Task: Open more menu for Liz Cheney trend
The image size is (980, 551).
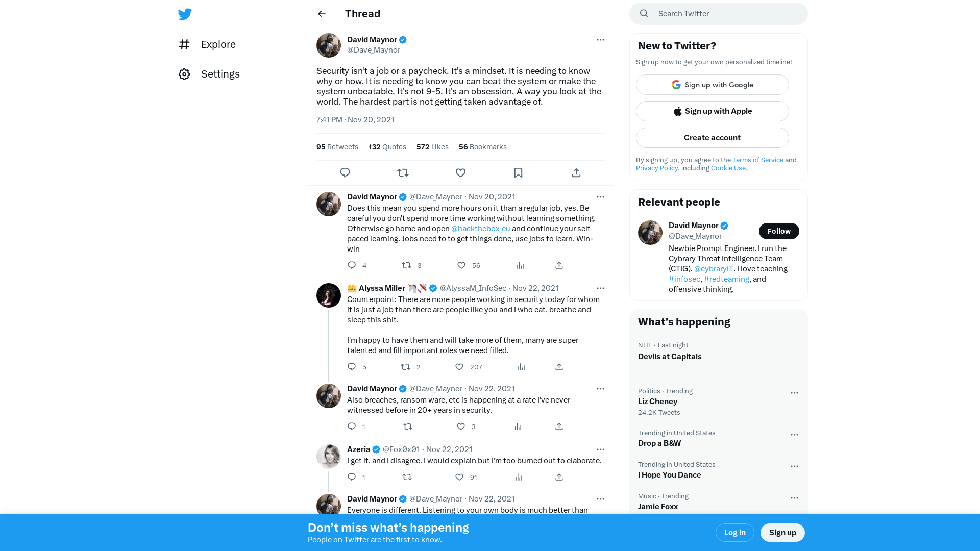Action: coord(794,393)
